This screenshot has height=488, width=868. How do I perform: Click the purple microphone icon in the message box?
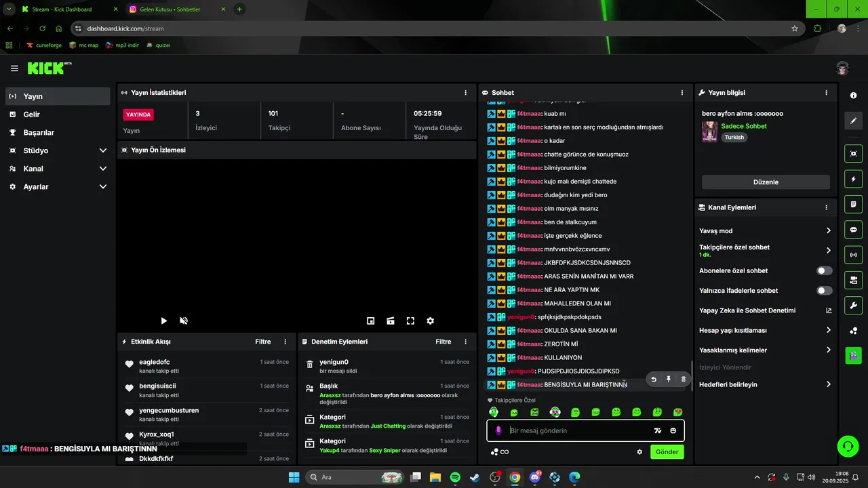[498, 430]
